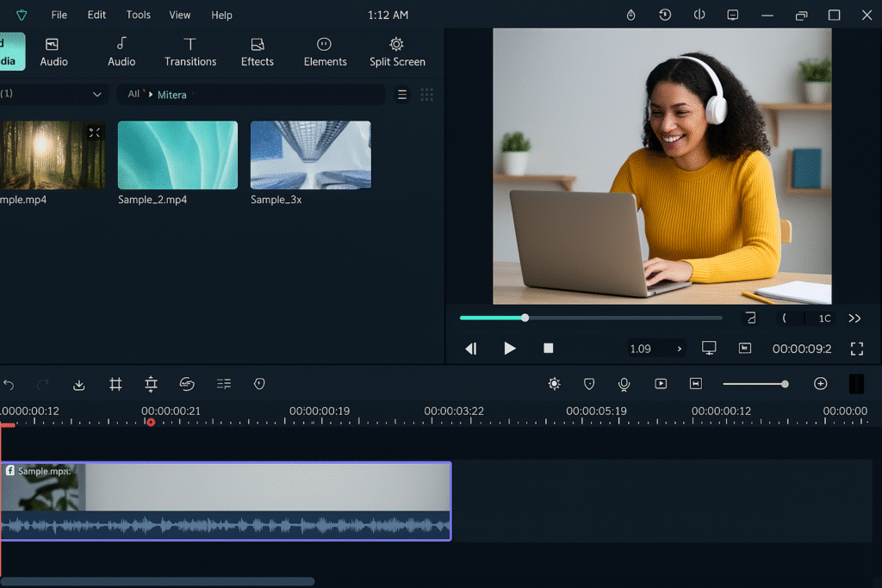Play the preview video

[x=510, y=349]
